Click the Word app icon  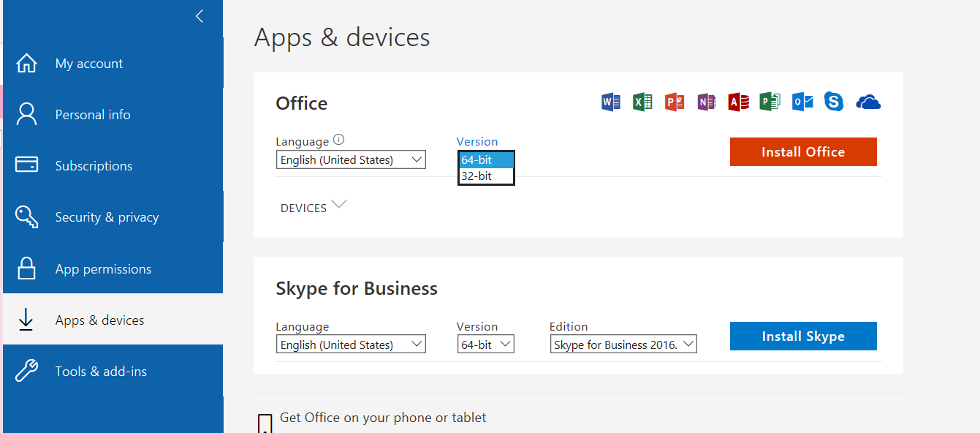pyautogui.click(x=610, y=102)
